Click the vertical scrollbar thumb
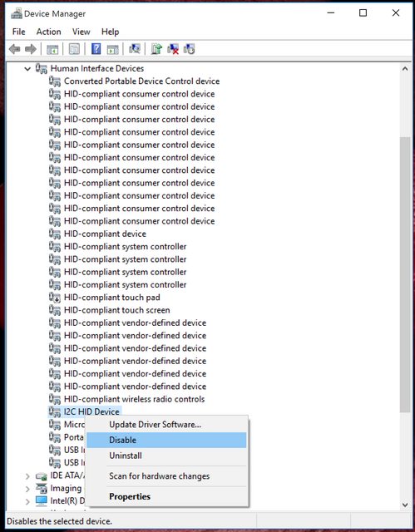 point(405,275)
